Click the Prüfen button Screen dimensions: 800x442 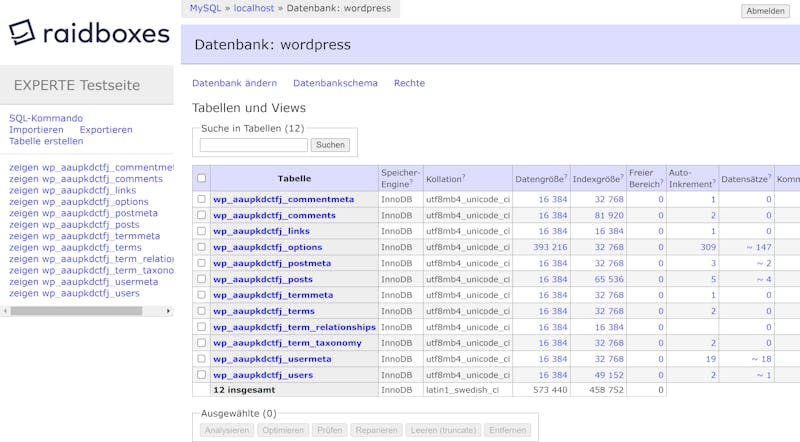[330, 430]
